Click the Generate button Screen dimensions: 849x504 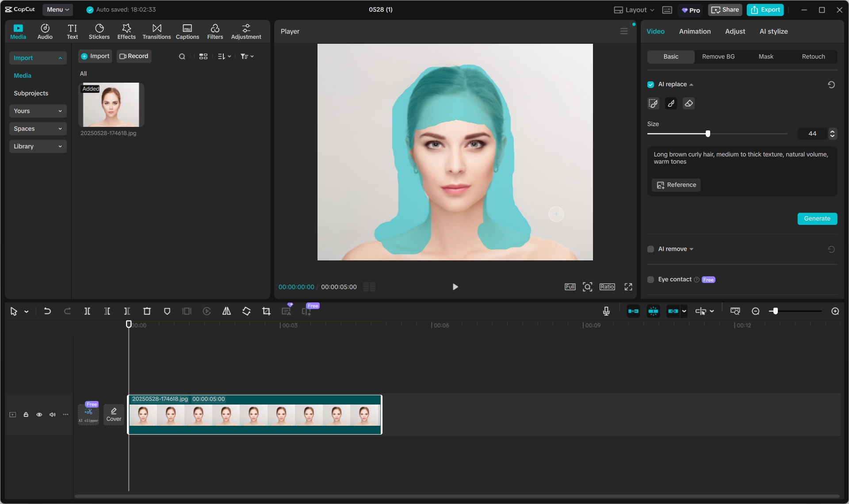coord(817,218)
